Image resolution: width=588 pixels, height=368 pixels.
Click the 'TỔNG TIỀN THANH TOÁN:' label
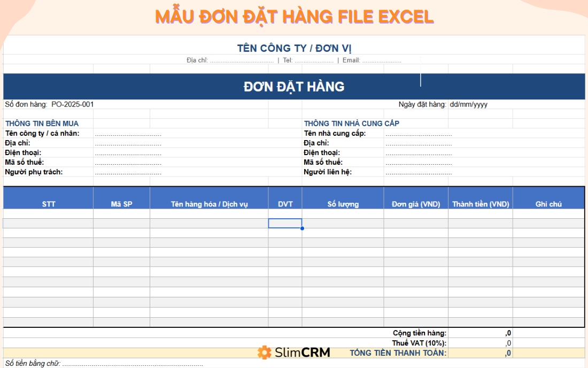tap(398, 353)
